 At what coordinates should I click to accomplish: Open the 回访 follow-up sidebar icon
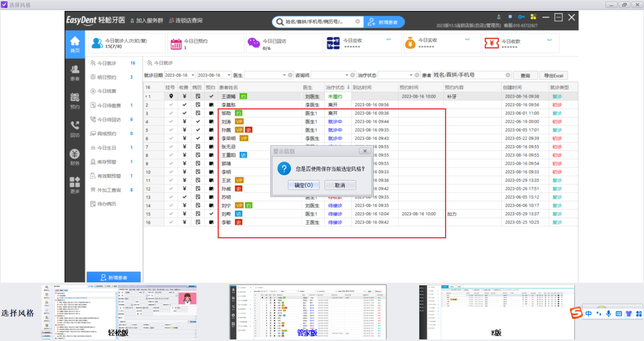click(x=75, y=129)
